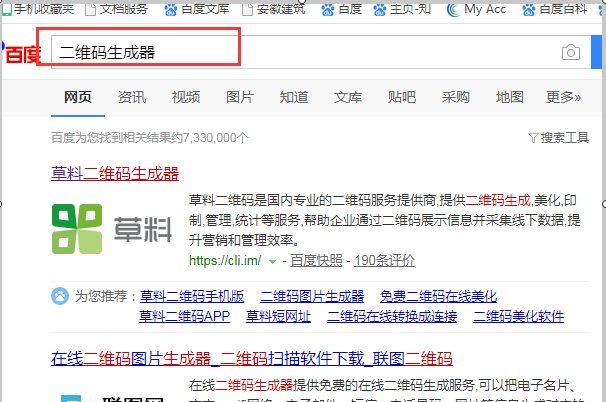Open the 百度 bookmark
Image resolution: width=606 pixels, height=402 pixels.
(342, 9)
